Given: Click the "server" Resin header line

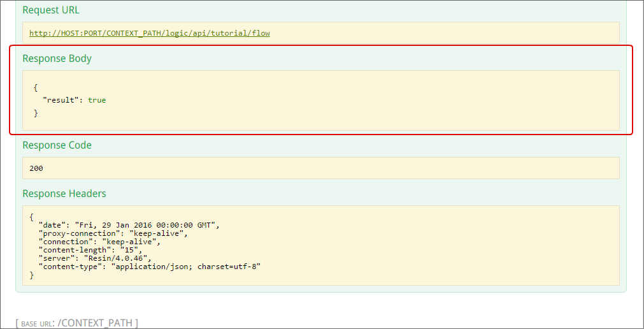Looking at the screenshot, I should point(95,258).
